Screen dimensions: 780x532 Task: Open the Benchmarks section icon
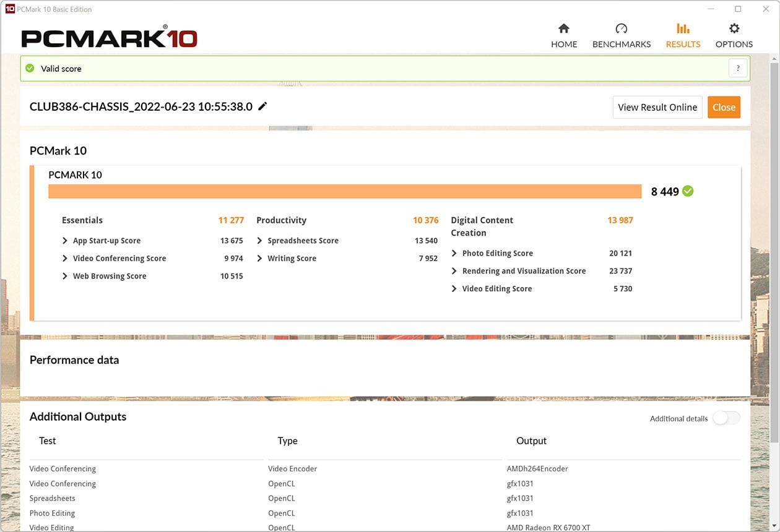(x=621, y=28)
